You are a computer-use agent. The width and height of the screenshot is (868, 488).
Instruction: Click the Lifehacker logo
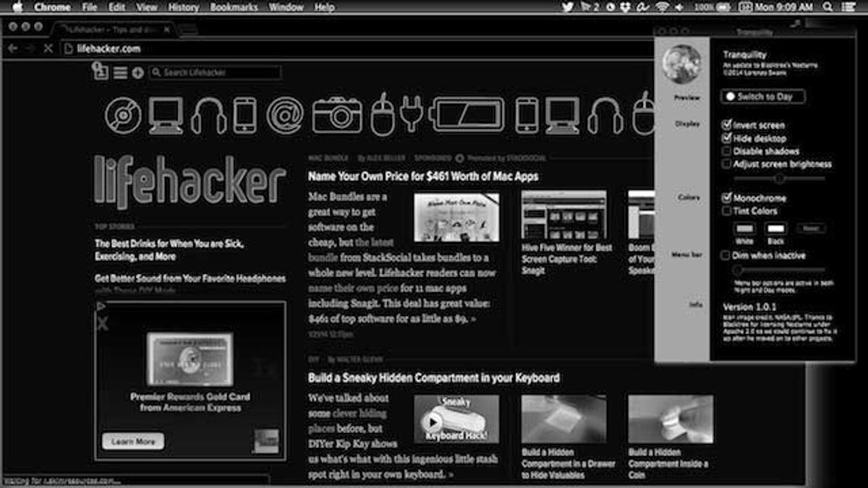click(x=190, y=182)
